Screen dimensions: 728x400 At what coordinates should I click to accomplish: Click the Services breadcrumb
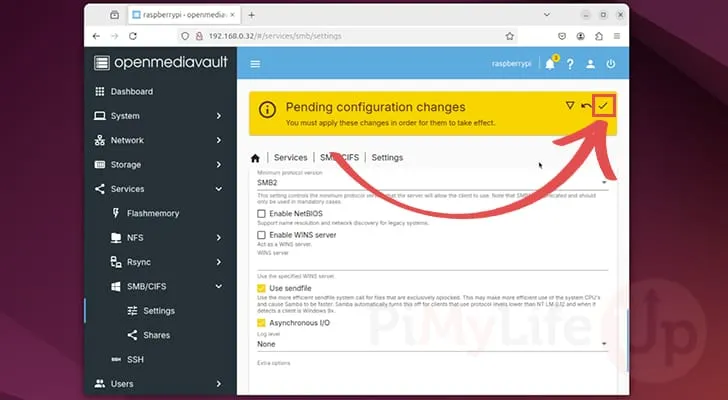click(291, 158)
